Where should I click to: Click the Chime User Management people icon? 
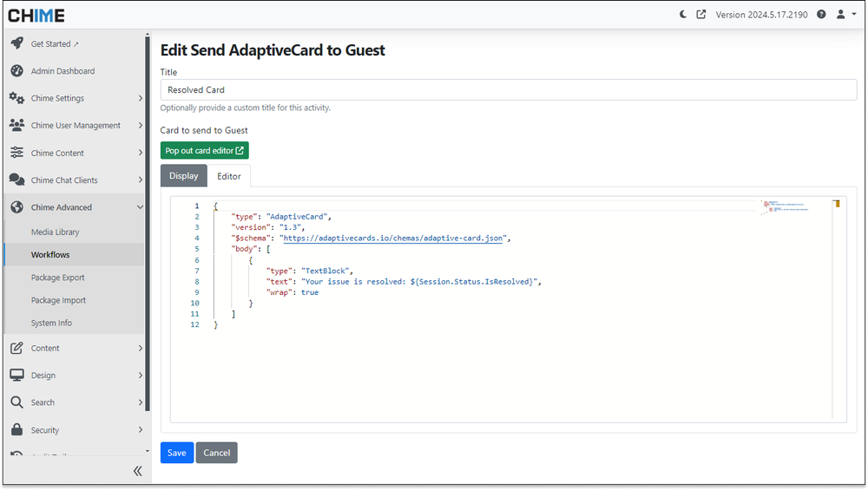pos(17,125)
